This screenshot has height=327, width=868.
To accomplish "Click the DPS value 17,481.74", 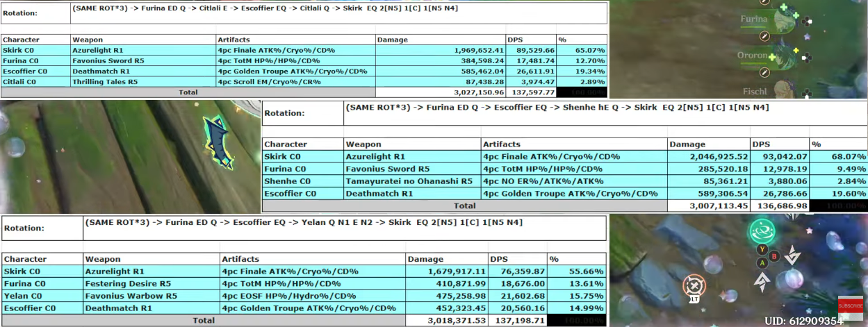I will click(534, 60).
